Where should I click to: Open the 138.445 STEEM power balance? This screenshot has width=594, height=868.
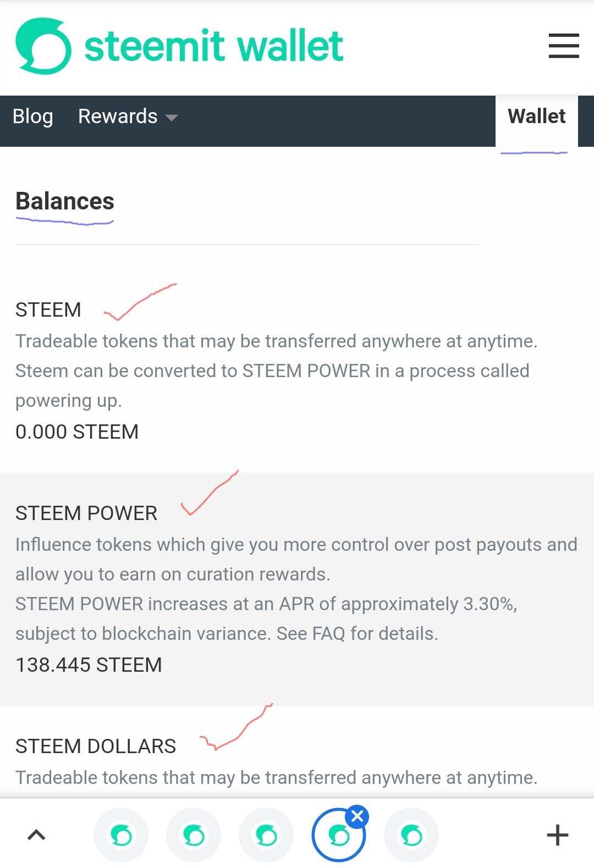click(89, 665)
